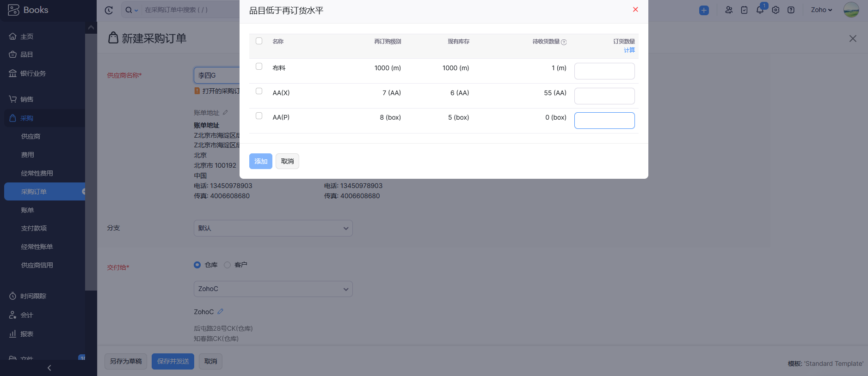Tick the checkbox for 布料 item
Screen dimensions: 868x376
pyautogui.click(x=259, y=67)
